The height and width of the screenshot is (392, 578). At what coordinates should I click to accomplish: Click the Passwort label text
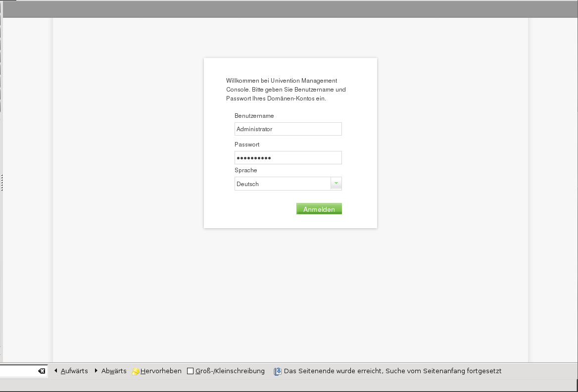(x=247, y=145)
